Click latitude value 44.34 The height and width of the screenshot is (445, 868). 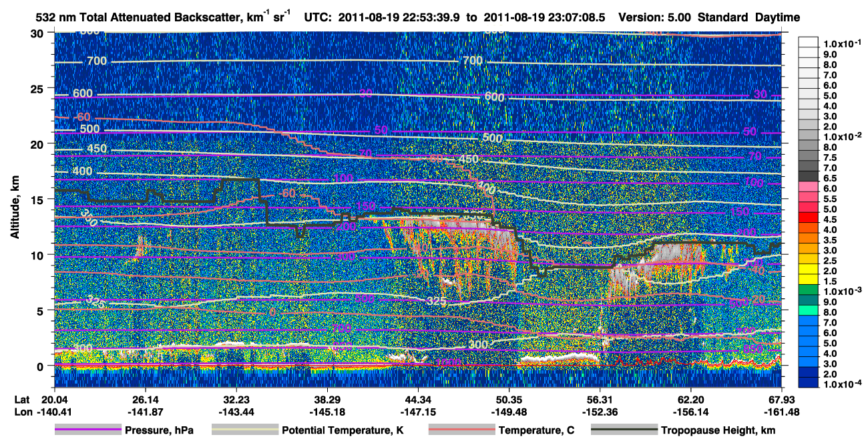coord(417,399)
